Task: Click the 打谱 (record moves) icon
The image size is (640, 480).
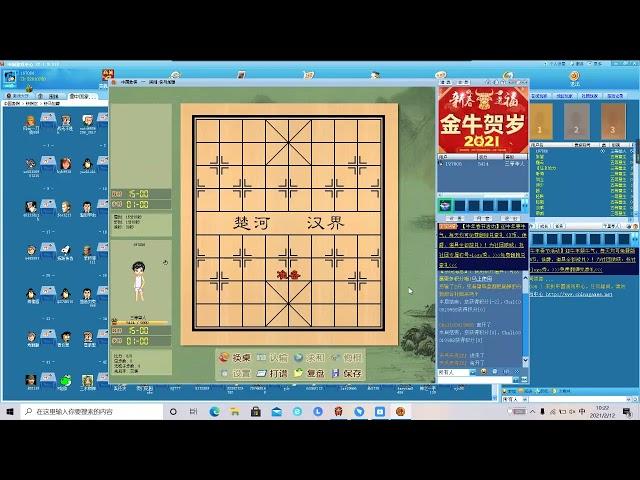Action: pos(271,373)
